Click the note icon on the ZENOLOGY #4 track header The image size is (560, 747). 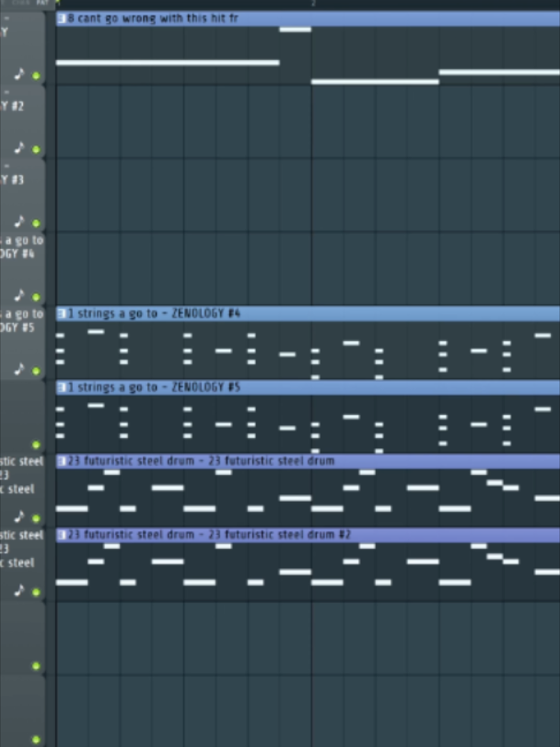coord(20,295)
